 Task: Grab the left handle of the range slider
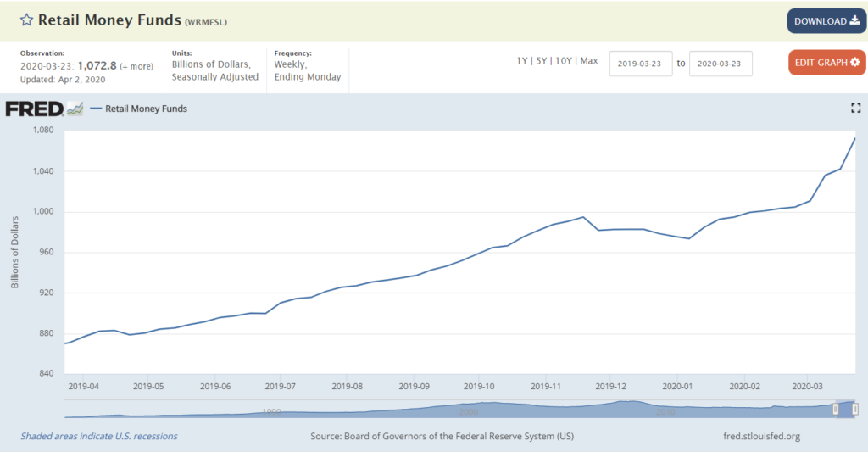835,409
